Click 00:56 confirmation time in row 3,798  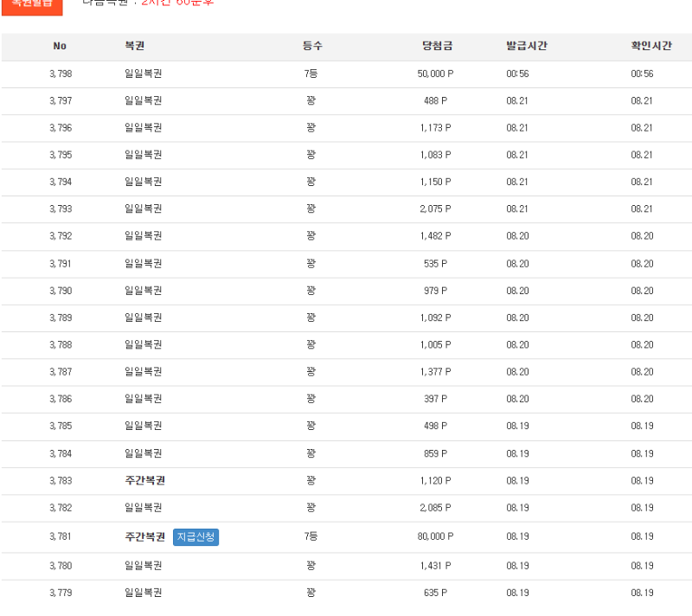point(642,74)
